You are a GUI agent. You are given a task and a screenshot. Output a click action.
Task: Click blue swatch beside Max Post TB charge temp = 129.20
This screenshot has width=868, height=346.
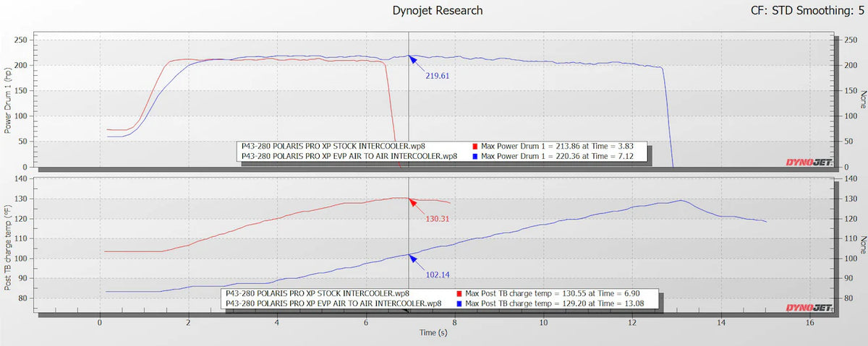(x=461, y=303)
